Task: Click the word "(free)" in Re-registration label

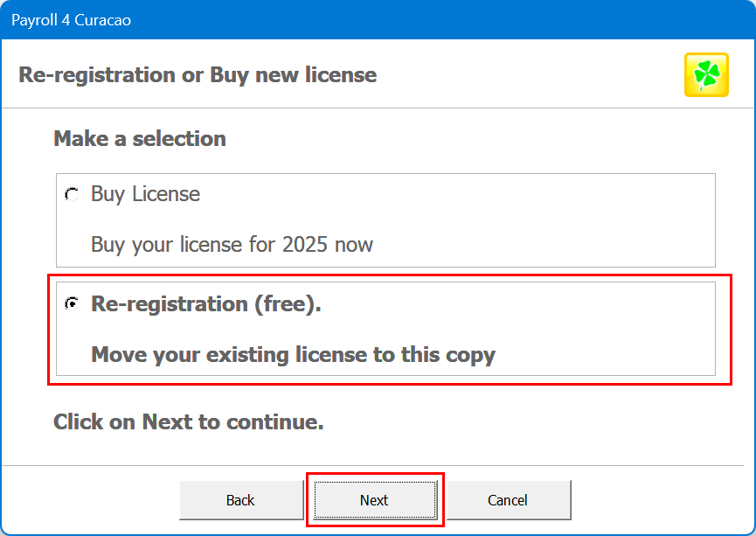Action: tap(284, 304)
